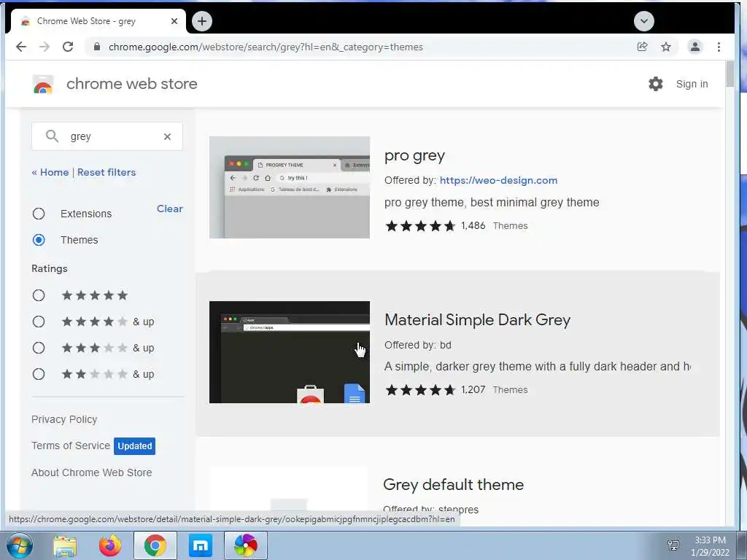Filter by three stars & up
Viewport: 747px width, 560px height.
coord(39,348)
